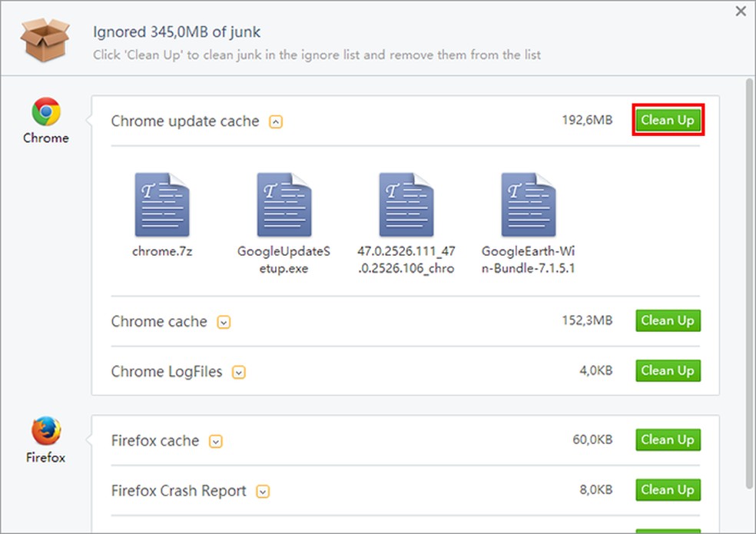Select the 47.0.2526.111 chrome file icon
This screenshot has height=534, width=756.
click(x=406, y=204)
